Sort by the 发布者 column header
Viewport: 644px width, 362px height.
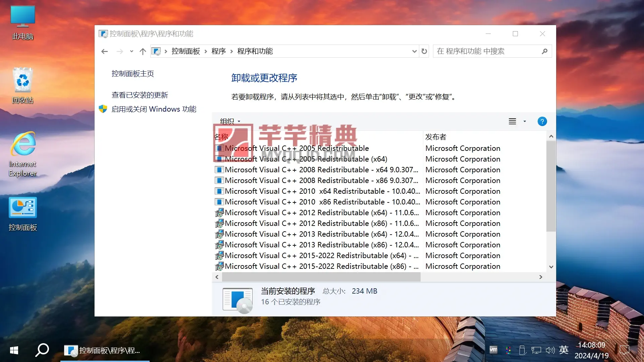click(436, 137)
